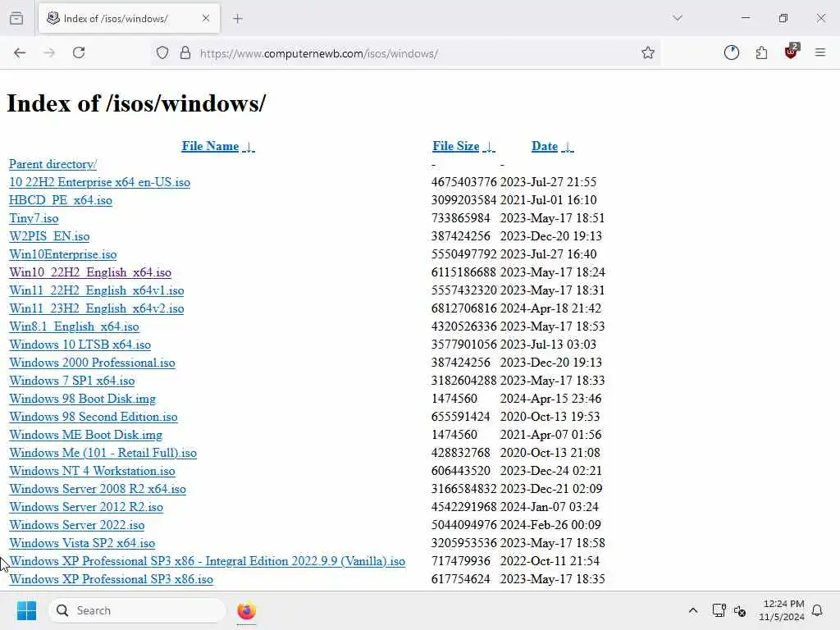Click the circular toolbar icon beside extensions
Viewport: 840px width, 630px height.
(x=731, y=52)
